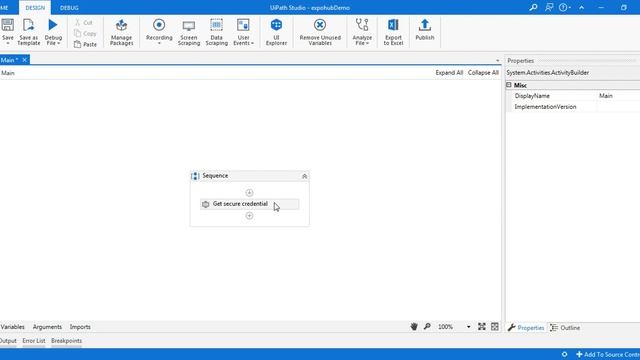
Task: Open the title bar search icon
Action: tap(533, 7)
